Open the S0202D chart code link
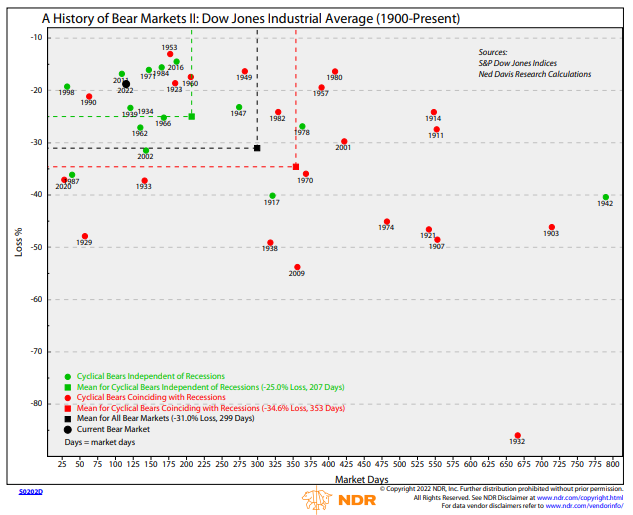This screenshot has height=515, width=633. pyautogui.click(x=31, y=493)
